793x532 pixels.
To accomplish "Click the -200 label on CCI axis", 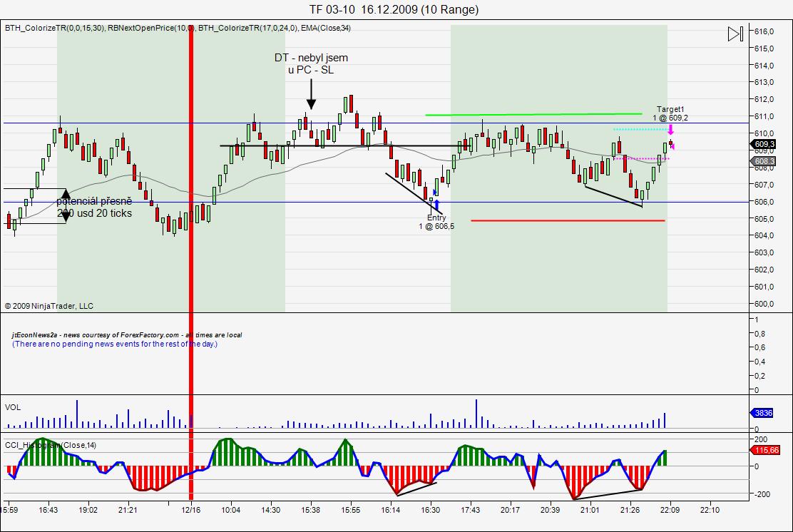I will tap(762, 494).
